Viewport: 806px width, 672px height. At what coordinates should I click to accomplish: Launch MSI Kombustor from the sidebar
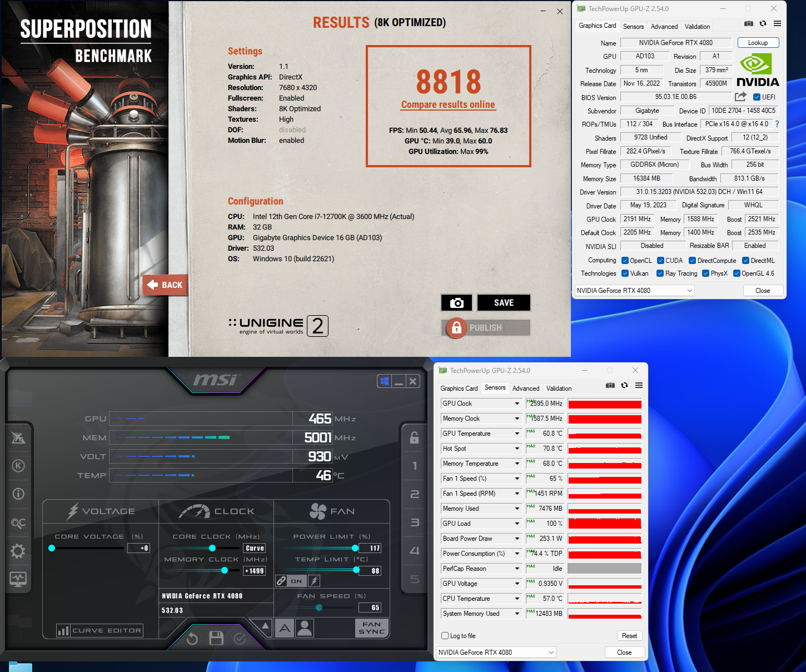tap(18, 466)
